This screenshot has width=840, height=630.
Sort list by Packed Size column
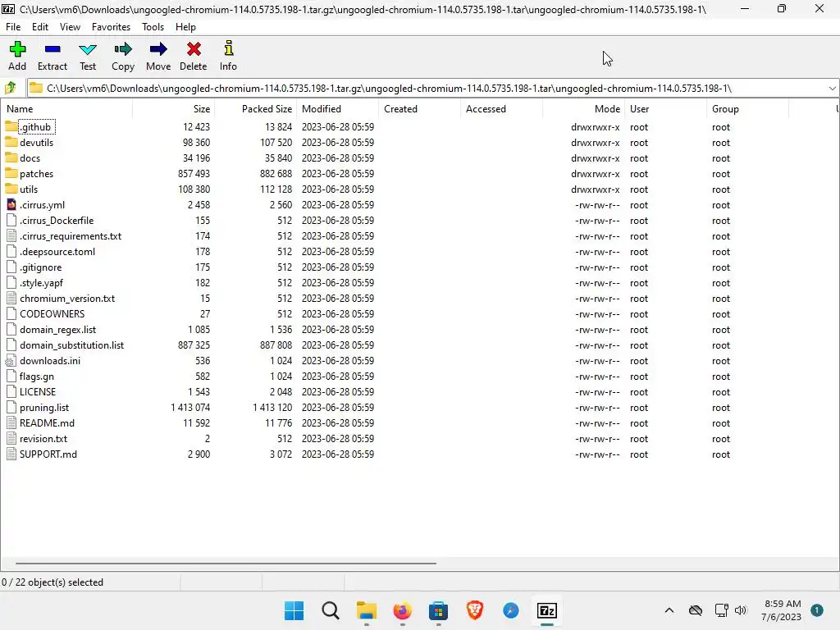(256, 109)
